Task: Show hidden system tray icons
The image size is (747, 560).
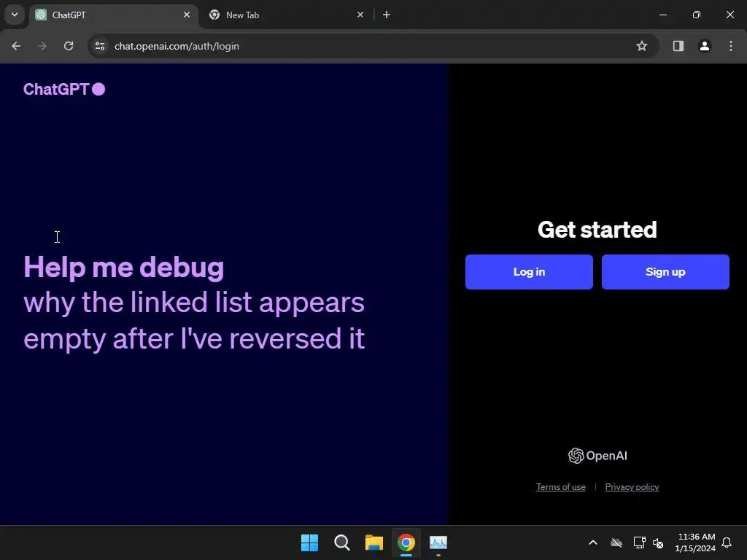Action: tap(593, 542)
